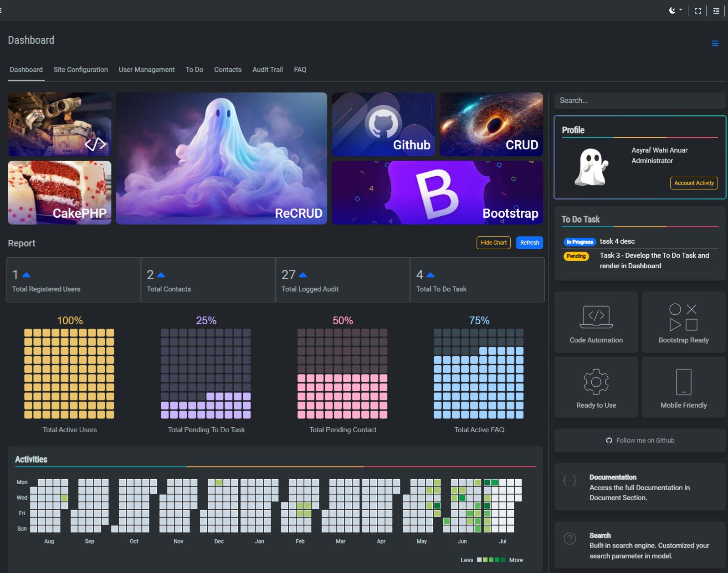Click the 100% Total Active Users chart
This screenshot has width=728, height=573.
[x=69, y=373]
